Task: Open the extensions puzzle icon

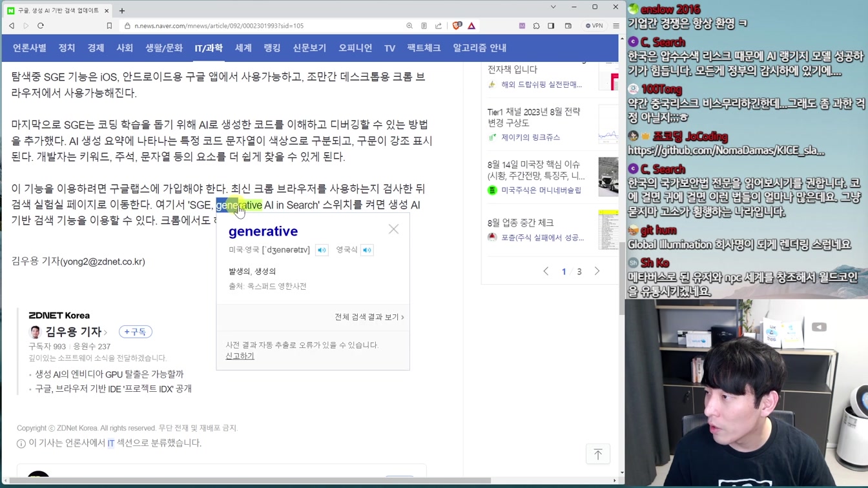Action: tap(536, 26)
